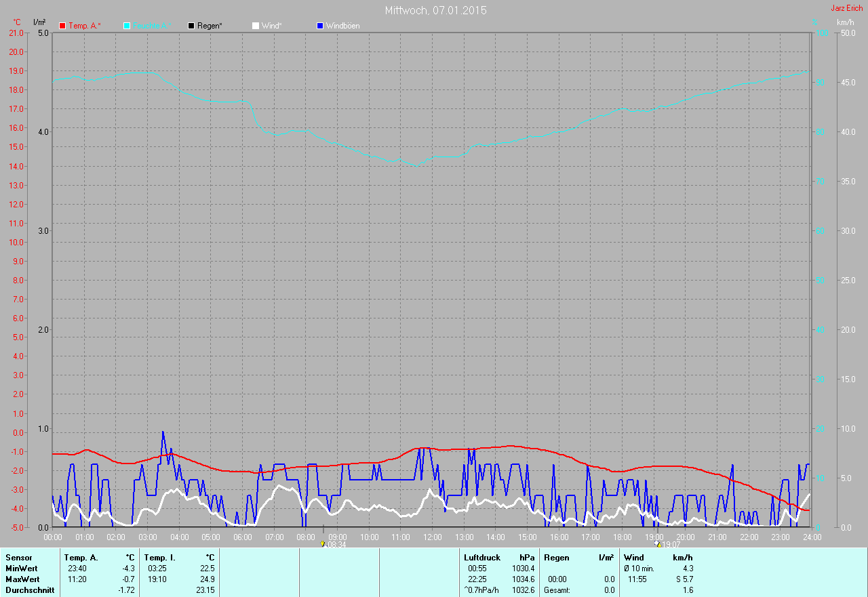The width and height of the screenshot is (868, 597).
Task: Click the 12:00 tick on the time axis
Action: 432,537
